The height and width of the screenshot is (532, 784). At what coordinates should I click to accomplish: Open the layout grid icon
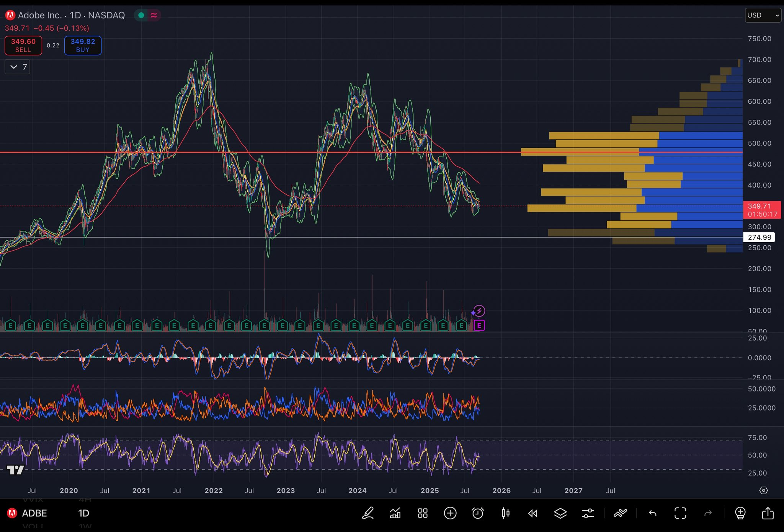coord(423,513)
